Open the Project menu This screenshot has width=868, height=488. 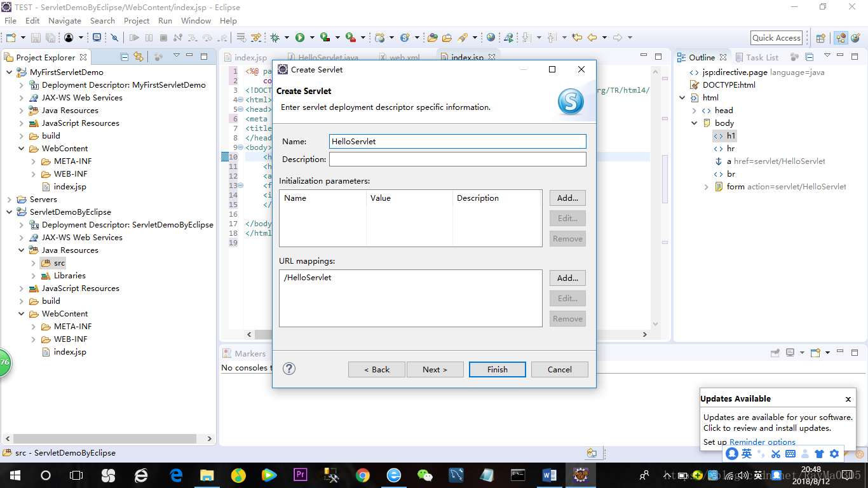[x=137, y=20]
